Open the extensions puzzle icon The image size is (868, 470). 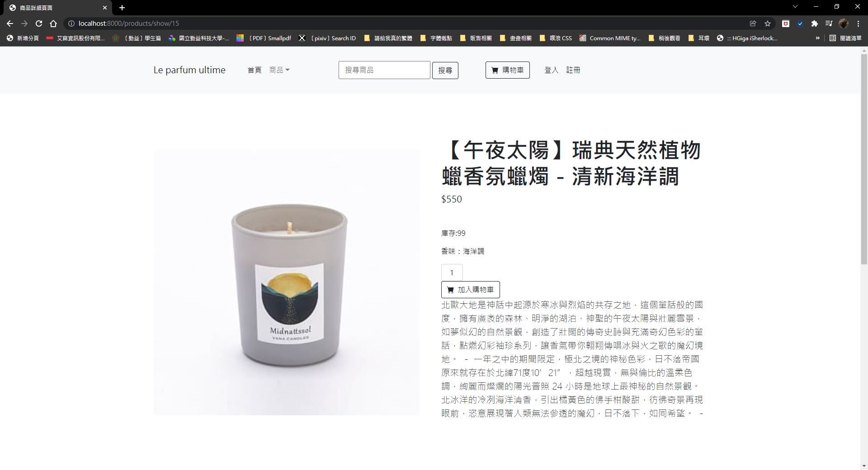815,23
